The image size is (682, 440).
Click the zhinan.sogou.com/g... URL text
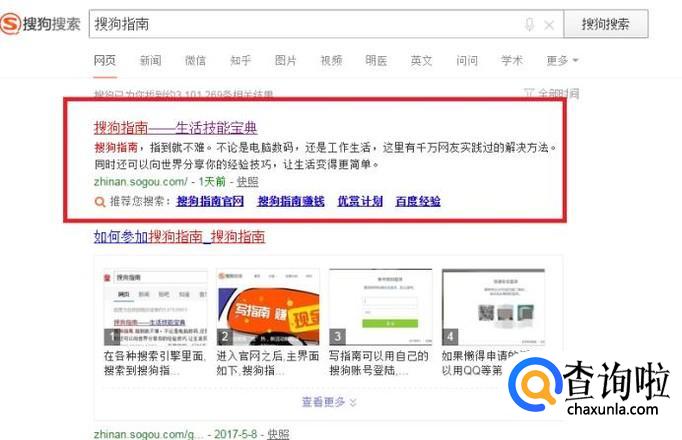tap(148, 434)
